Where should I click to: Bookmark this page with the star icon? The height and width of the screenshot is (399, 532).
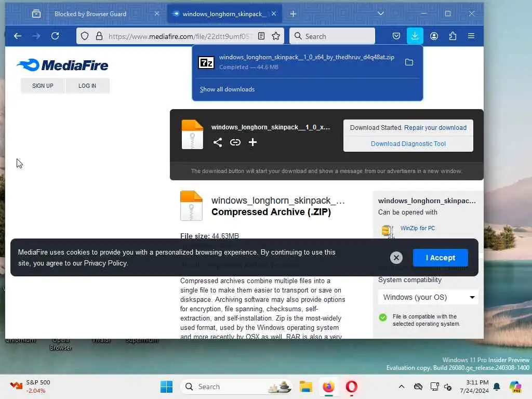(276, 36)
